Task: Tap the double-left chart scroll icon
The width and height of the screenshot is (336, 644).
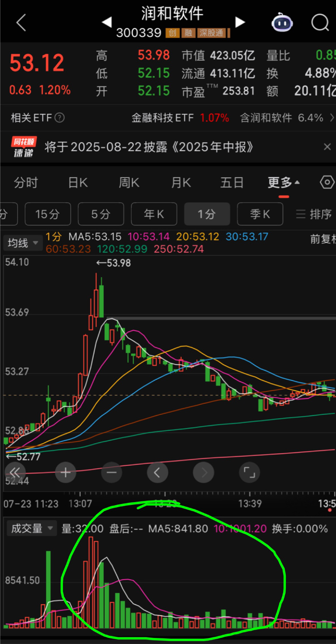Action: [x=15, y=472]
